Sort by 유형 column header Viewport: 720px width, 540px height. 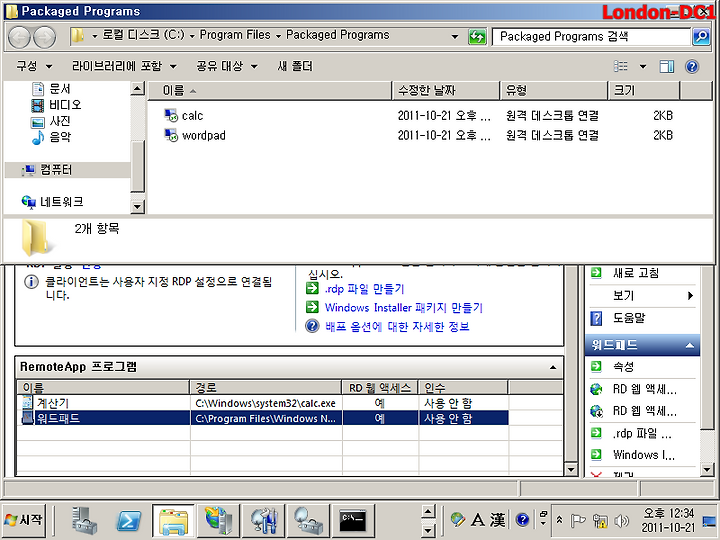coord(554,90)
